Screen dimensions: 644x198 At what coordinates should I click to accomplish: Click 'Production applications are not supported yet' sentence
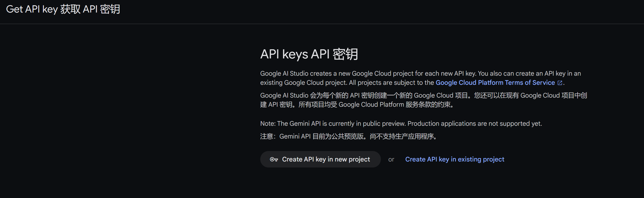click(475, 124)
